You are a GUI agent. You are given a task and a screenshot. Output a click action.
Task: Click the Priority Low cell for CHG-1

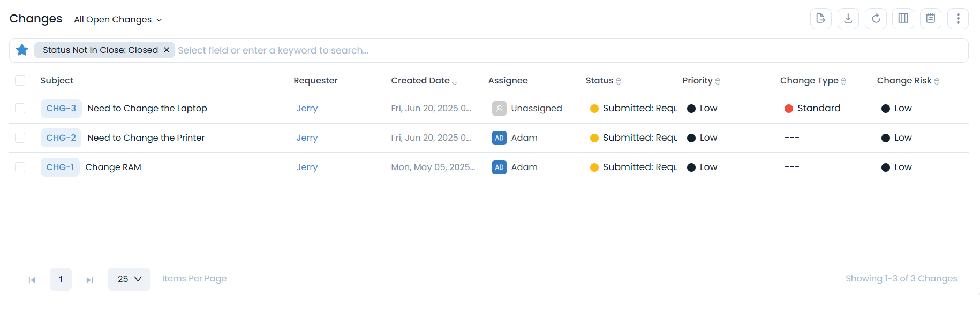pos(702,167)
